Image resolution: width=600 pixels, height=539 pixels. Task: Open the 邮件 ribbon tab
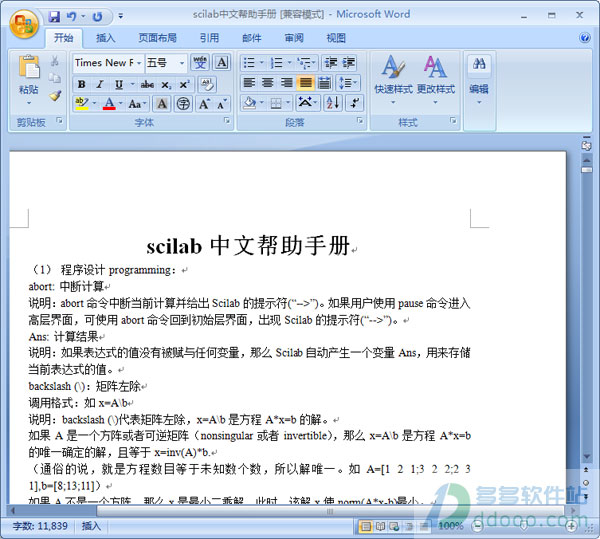pos(252,37)
